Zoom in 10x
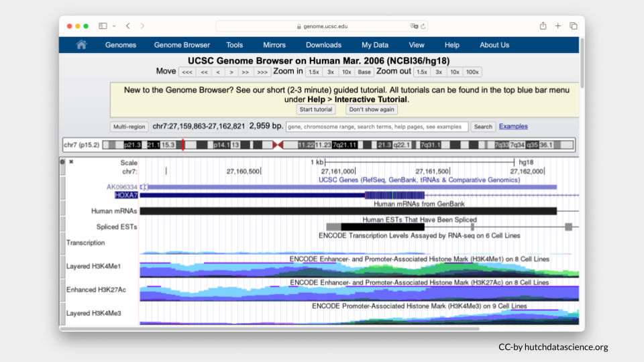The width and height of the screenshot is (644, 362). [347, 72]
